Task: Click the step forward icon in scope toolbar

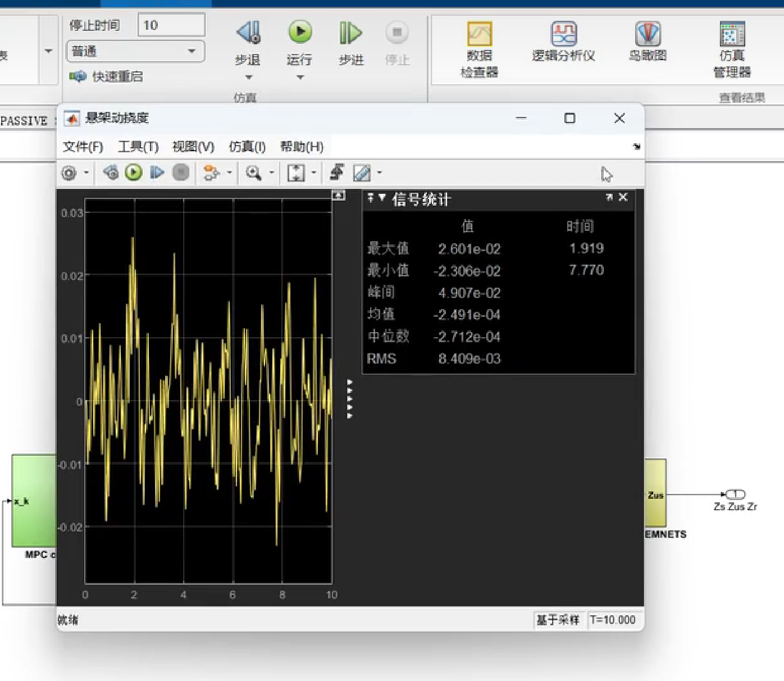Action: point(157,172)
